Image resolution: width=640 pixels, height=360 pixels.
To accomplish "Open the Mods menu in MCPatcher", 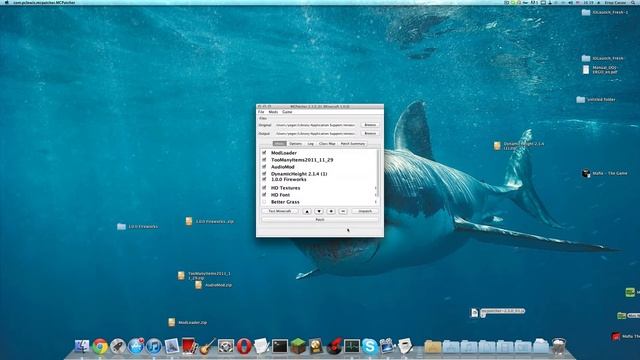I will (273, 112).
